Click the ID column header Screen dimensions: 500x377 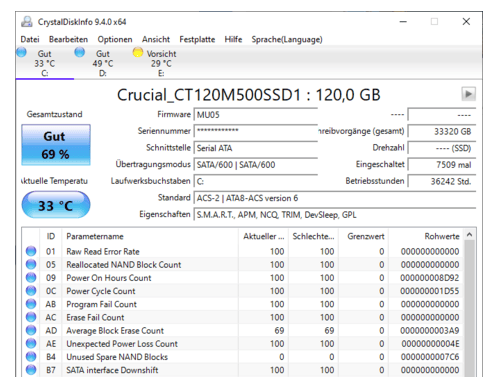51,236
